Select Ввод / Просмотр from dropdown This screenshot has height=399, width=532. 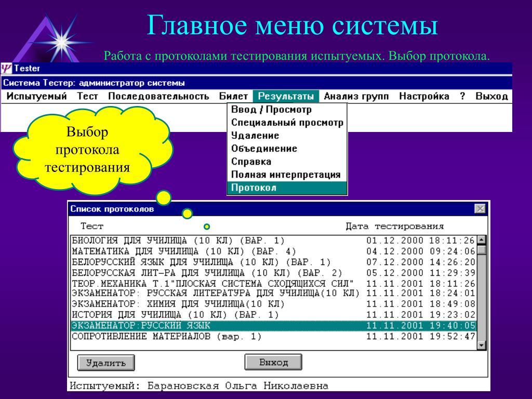271,110
